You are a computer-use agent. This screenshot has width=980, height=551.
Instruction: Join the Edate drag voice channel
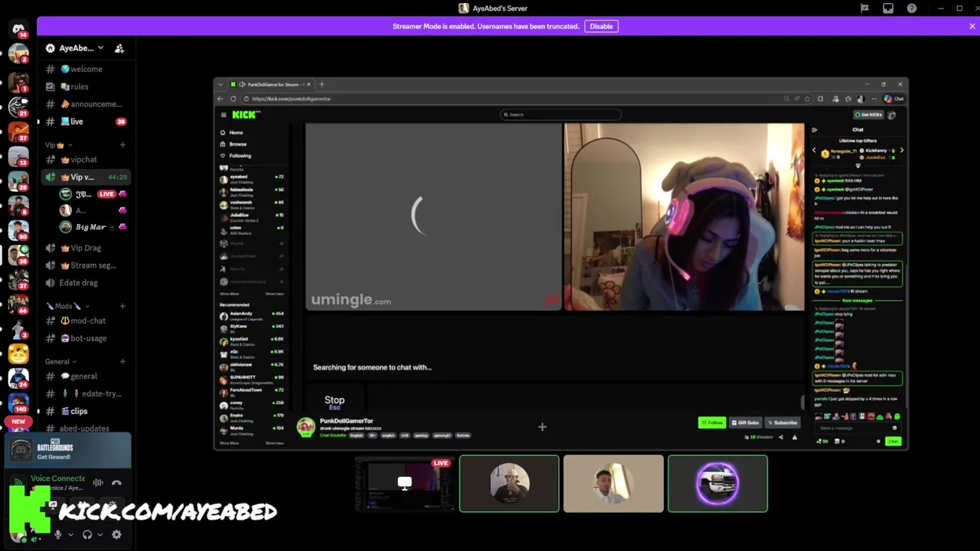(x=85, y=283)
